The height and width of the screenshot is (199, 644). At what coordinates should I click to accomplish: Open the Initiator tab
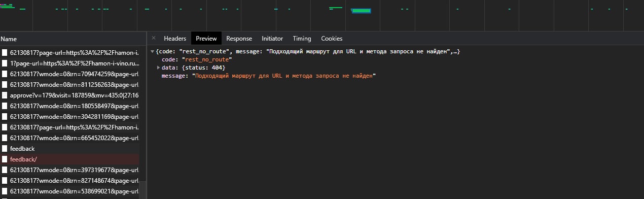pyautogui.click(x=272, y=38)
